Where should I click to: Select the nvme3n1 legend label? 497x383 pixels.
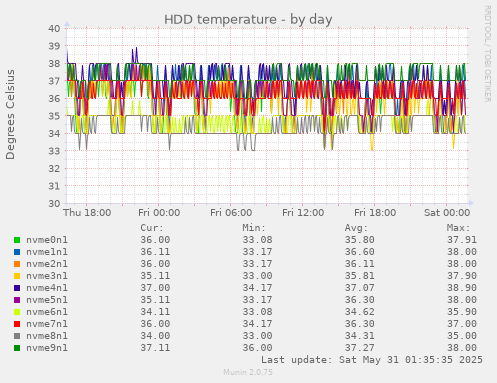[x=47, y=276]
